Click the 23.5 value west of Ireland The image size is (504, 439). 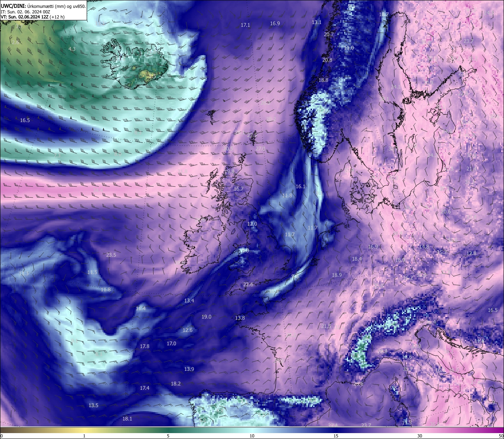[x=111, y=255]
